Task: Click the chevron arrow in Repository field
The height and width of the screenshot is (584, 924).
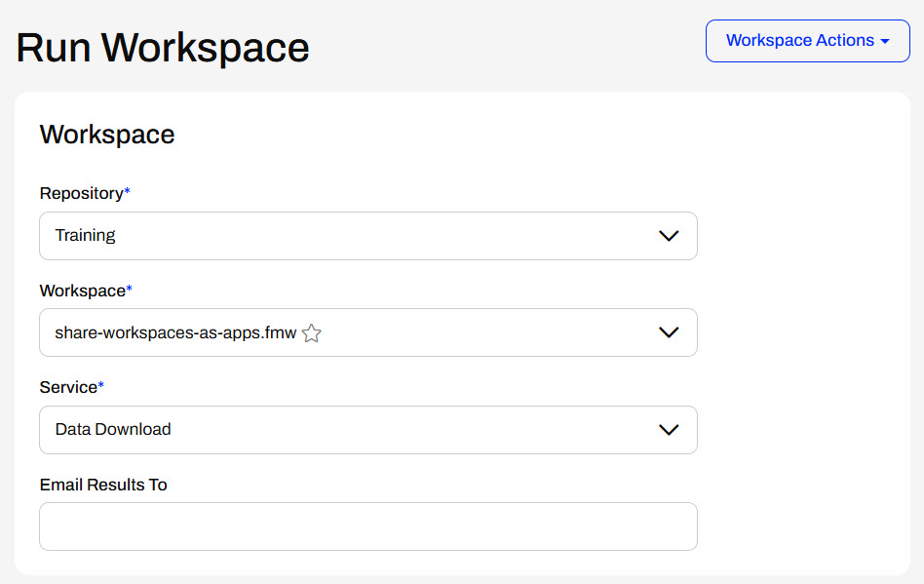Action: click(x=669, y=236)
